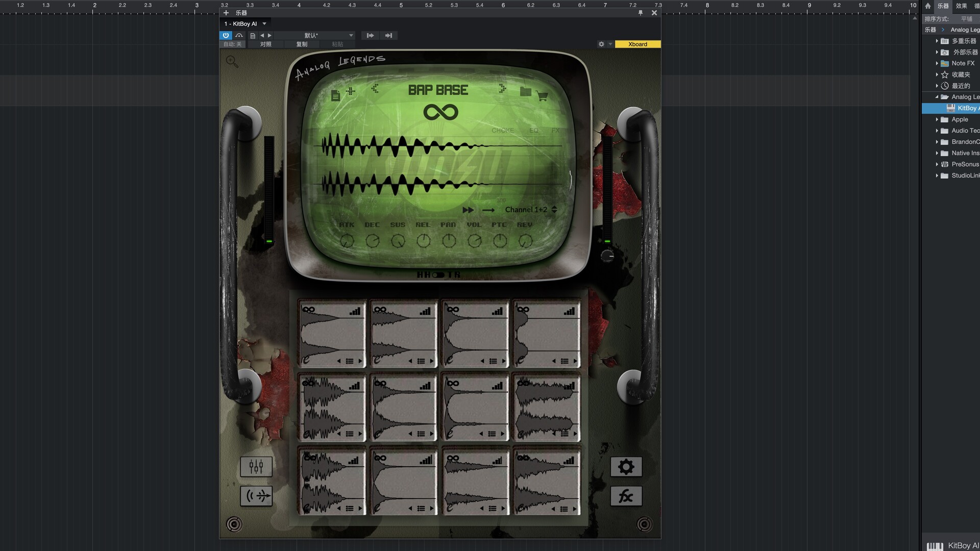Expand the 多重乐器 folder

937,41
